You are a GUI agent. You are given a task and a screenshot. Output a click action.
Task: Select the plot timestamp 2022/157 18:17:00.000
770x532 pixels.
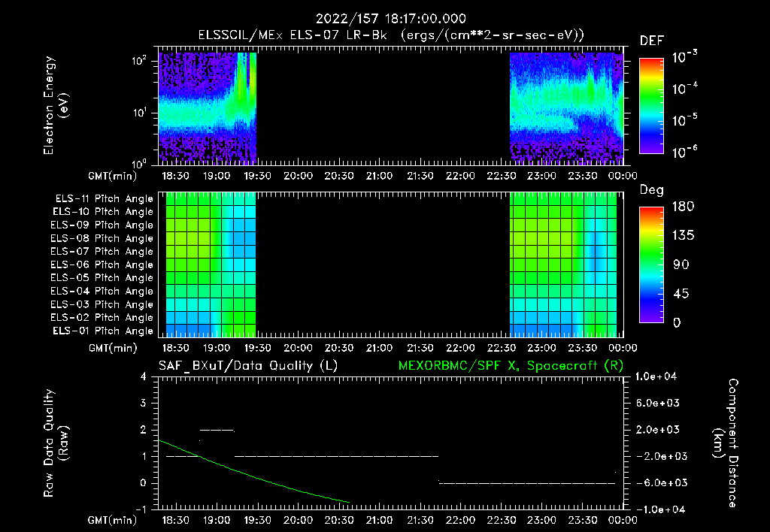pos(391,19)
